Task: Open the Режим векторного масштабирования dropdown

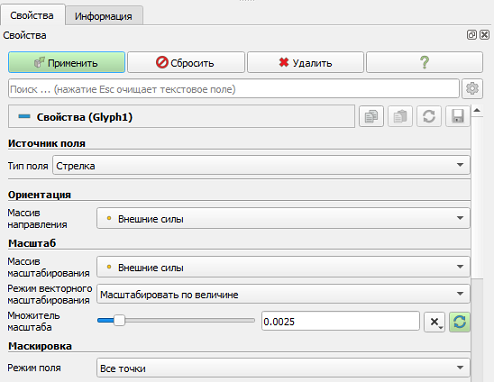Action: click(x=283, y=294)
